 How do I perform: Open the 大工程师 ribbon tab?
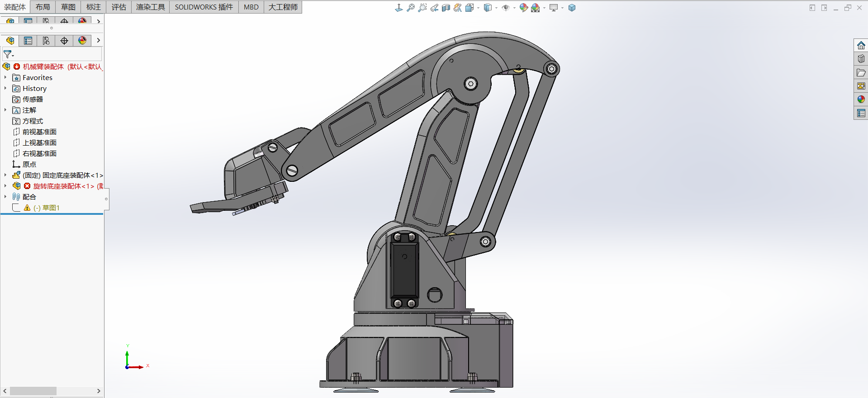(x=283, y=7)
